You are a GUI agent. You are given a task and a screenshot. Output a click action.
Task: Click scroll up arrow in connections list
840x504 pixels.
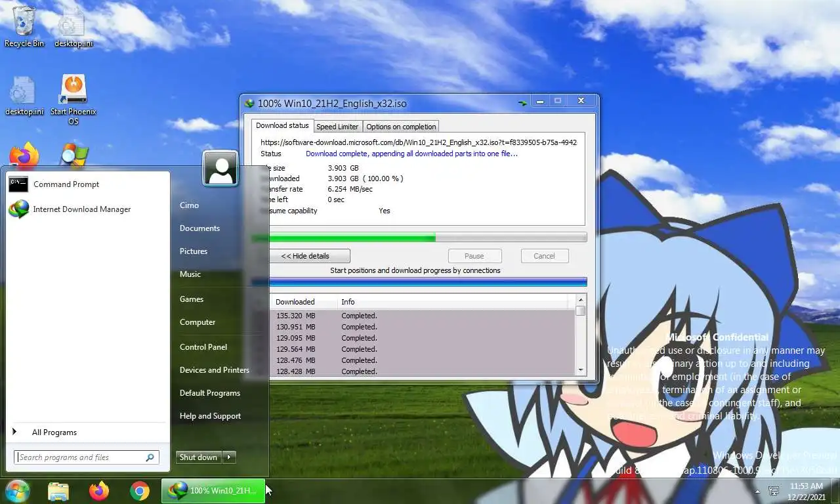[580, 301]
